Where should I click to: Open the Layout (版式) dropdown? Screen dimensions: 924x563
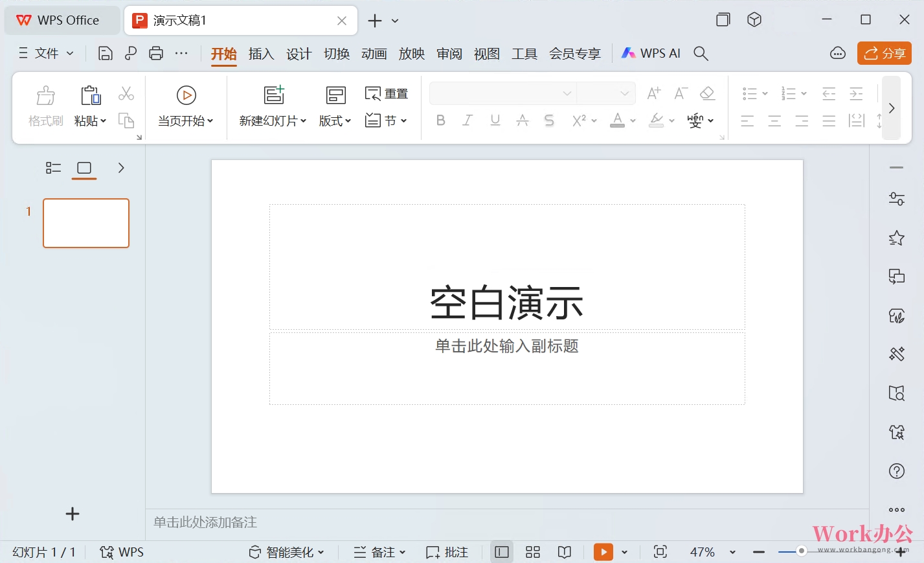click(x=335, y=121)
